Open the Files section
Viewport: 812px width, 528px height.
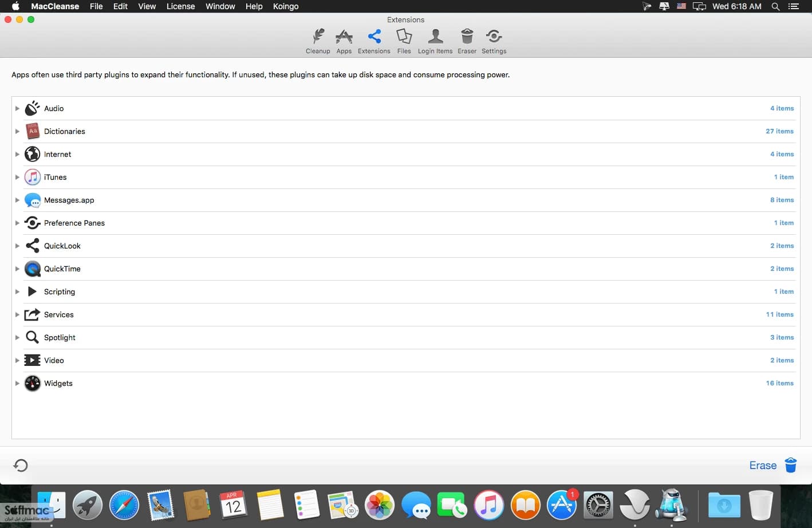pos(404,41)
